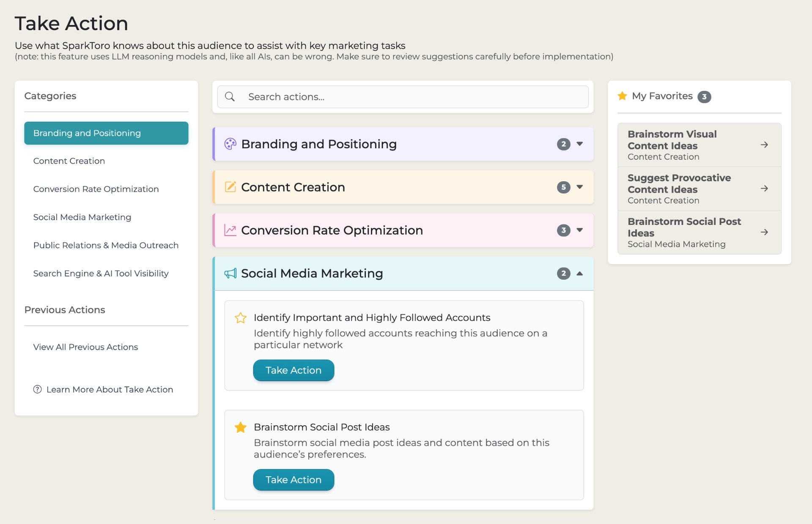The width and height of the screenshot is (812, 524).
Task: Open View All Previous Actions
Action: pos(85,347)
